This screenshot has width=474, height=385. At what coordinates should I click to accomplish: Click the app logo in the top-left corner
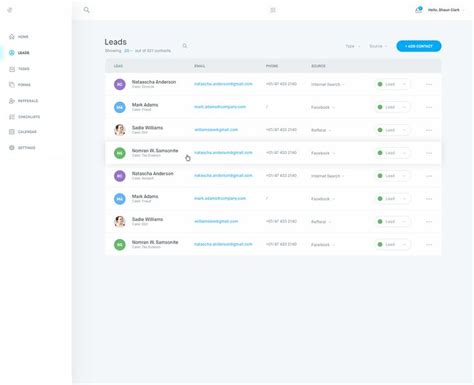tap(10, 10)
